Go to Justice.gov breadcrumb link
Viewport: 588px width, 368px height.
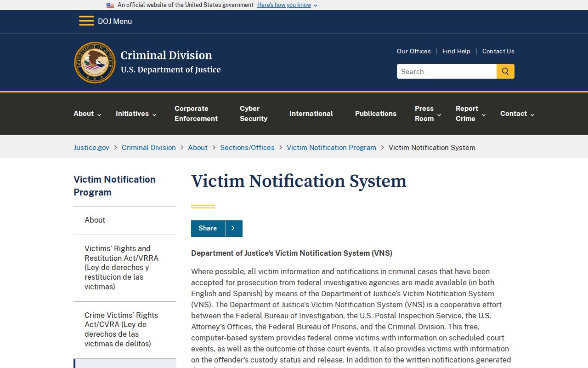coord(91,148)
